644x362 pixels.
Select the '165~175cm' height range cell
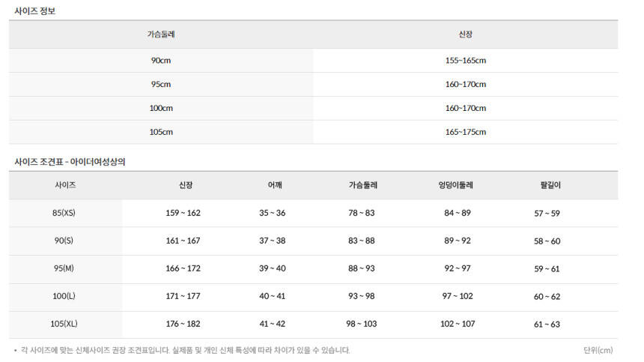(465, 132)
